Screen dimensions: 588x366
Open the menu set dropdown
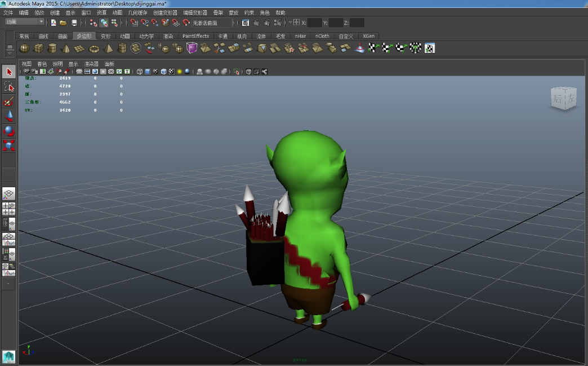[x=25, y=22]
